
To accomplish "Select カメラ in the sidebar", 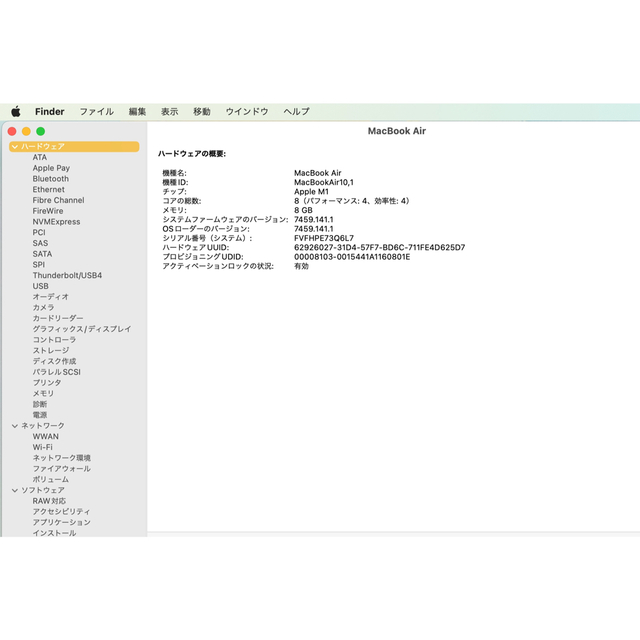I will click(44, 307).
